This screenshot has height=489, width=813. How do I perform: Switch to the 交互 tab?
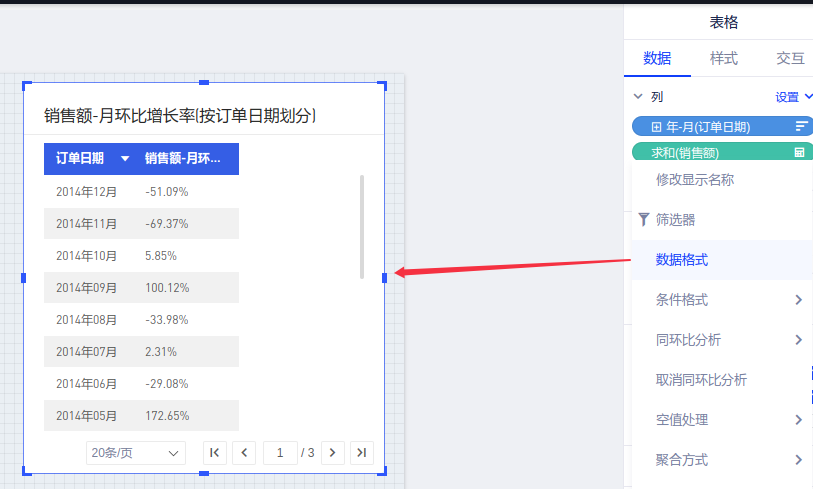click(x=790, y=58)
